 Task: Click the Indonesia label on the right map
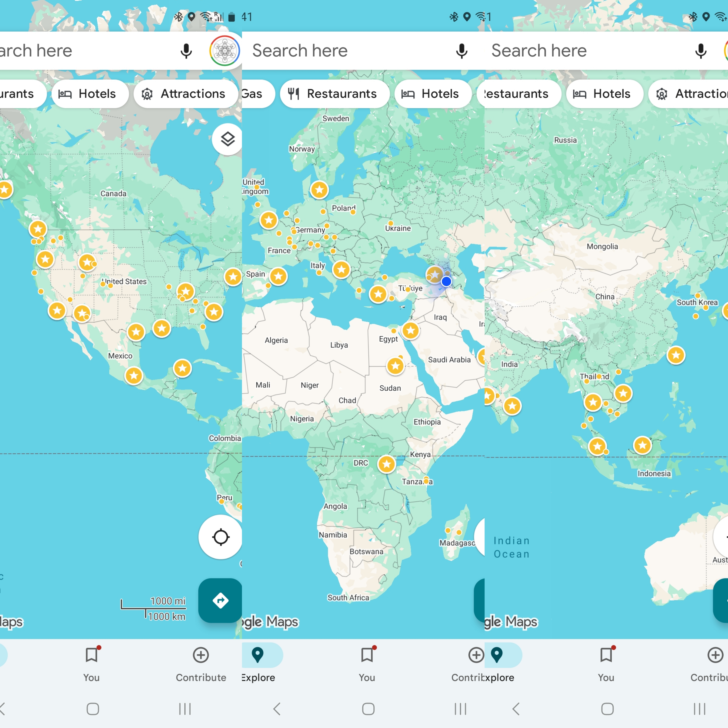(x=654, y=474)
